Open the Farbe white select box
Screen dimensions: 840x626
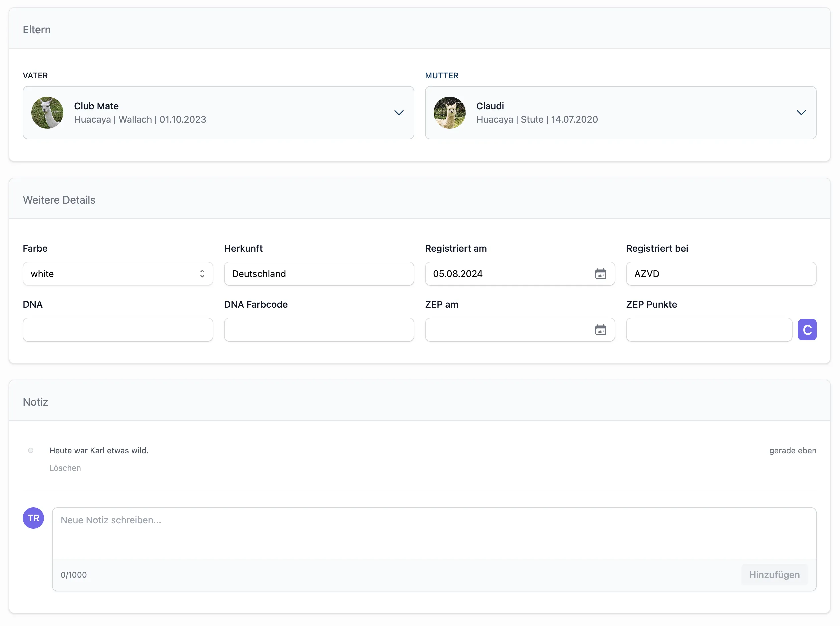pyautogui.click(x=117, y=274)
